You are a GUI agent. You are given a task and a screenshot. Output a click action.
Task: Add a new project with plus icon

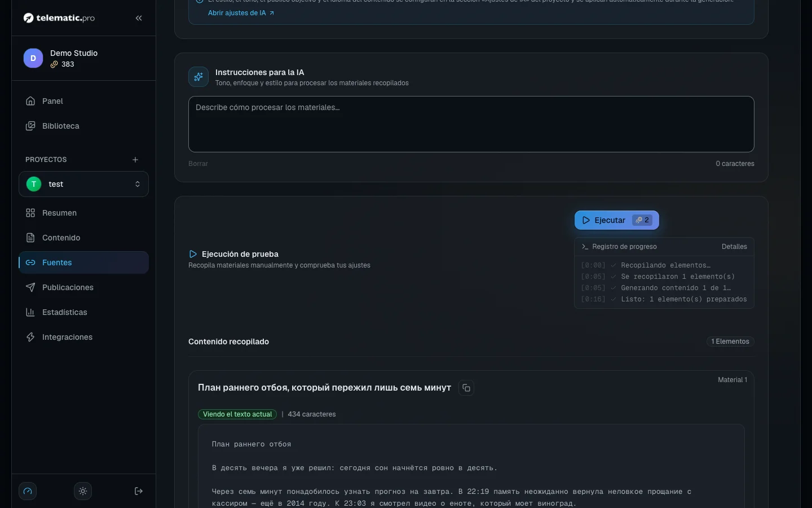(x=135, y=160)
